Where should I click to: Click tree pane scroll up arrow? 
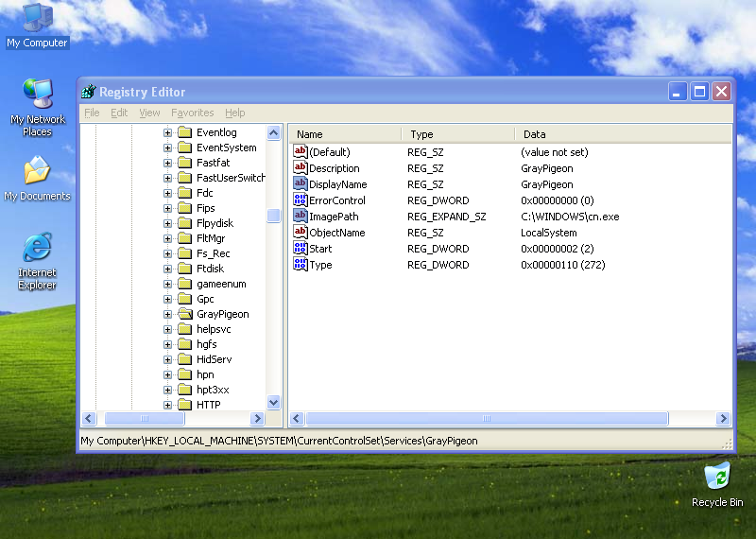pyautogui.click(x=273, y=132)
